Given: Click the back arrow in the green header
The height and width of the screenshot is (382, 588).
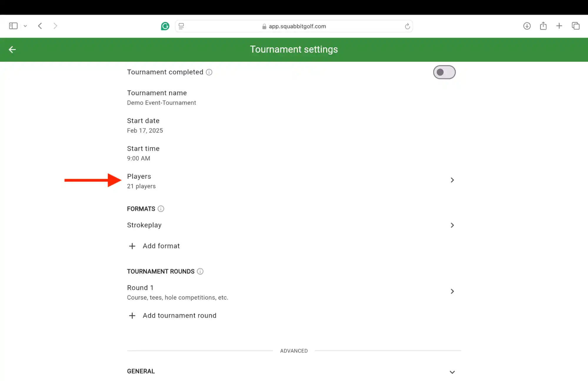Looking at the screenshot, I should click(12, 49).
